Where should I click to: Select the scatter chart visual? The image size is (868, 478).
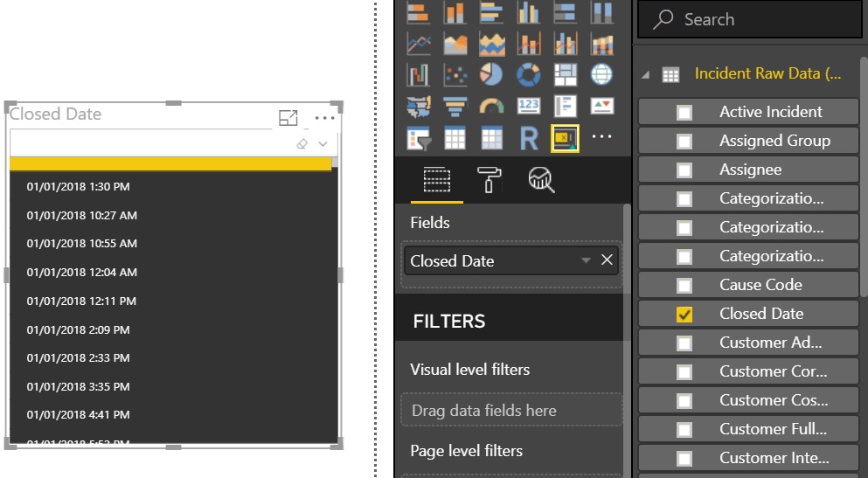coord(455,74)
